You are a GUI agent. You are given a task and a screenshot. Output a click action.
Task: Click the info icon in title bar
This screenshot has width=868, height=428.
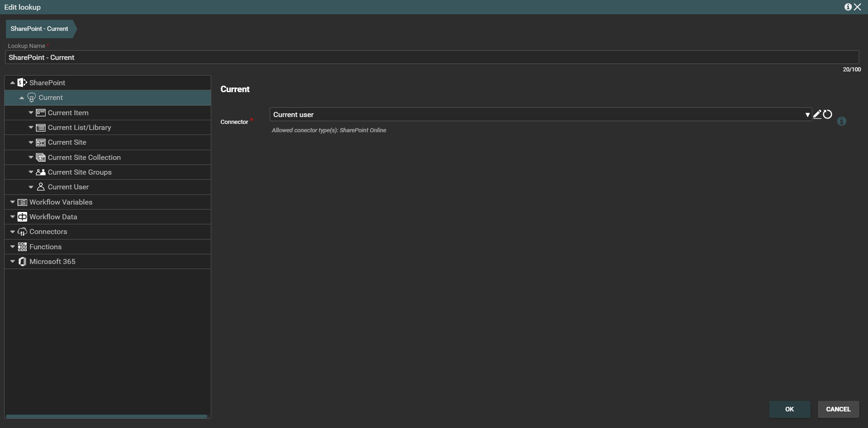(848, 7)
